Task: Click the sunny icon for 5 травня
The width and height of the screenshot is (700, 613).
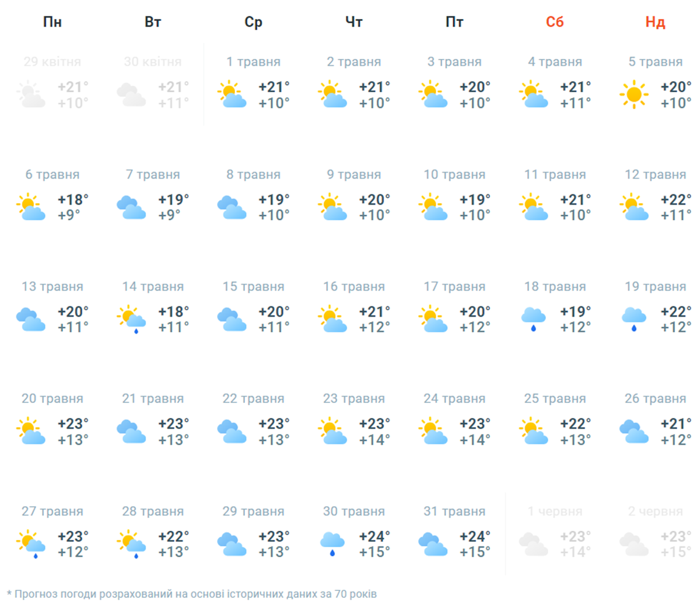Action: coord(633,94)
